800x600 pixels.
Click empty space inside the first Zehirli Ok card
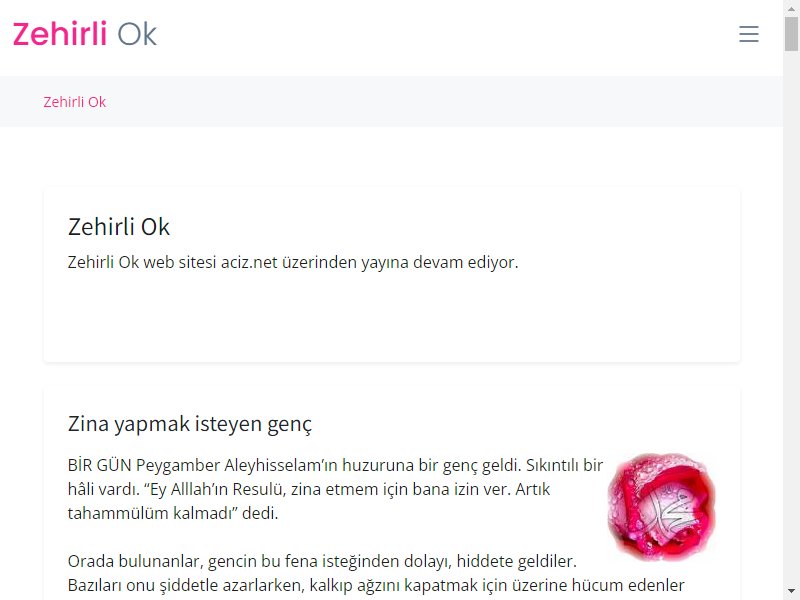point(392,316)
